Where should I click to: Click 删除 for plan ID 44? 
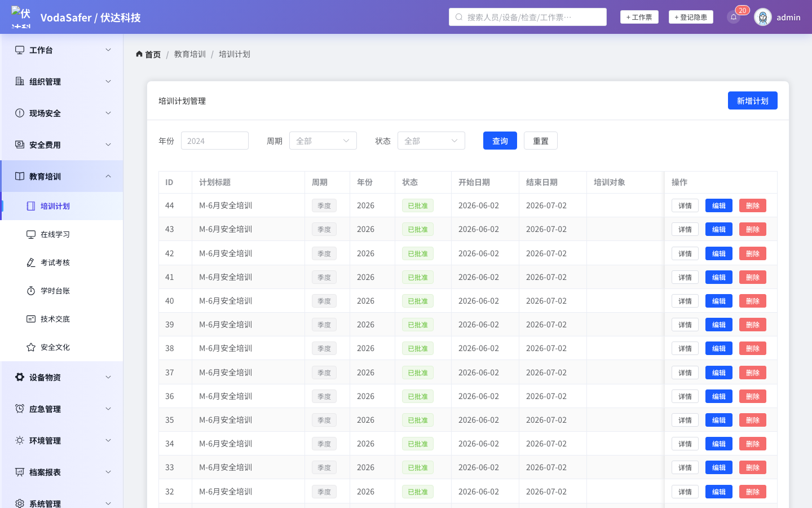tap(753, 205)
